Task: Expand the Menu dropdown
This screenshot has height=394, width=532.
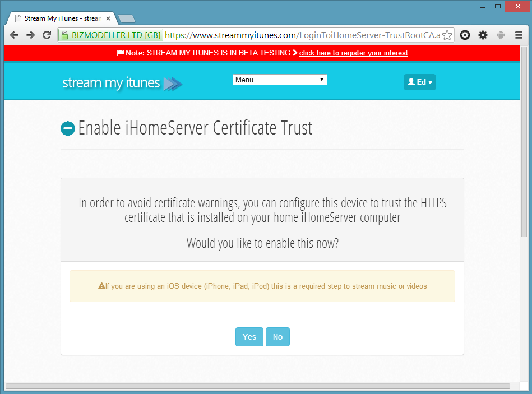Action: pos(280,80)
